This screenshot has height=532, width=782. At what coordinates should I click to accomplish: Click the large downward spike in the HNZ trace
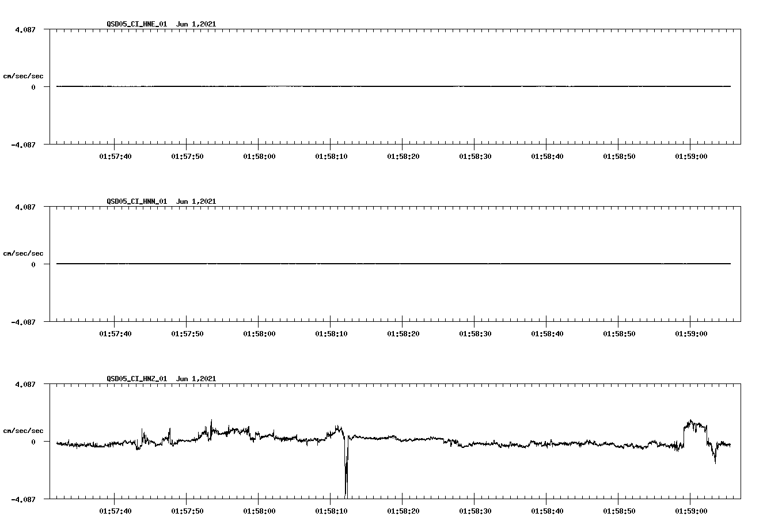pyautogui.click(x=346, y=466)
